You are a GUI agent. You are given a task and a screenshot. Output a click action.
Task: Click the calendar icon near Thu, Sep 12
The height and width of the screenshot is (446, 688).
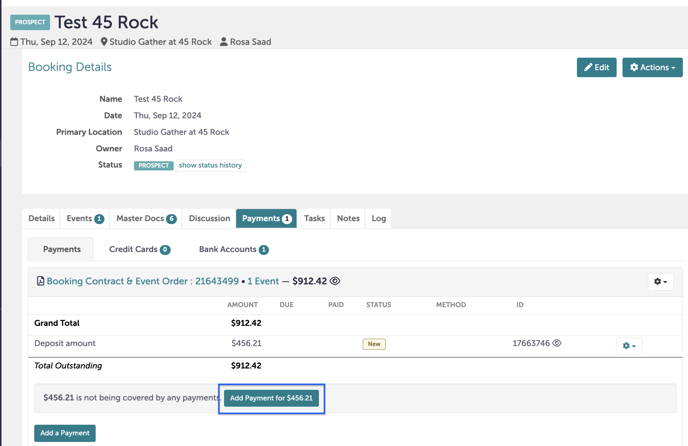[14, 42]
